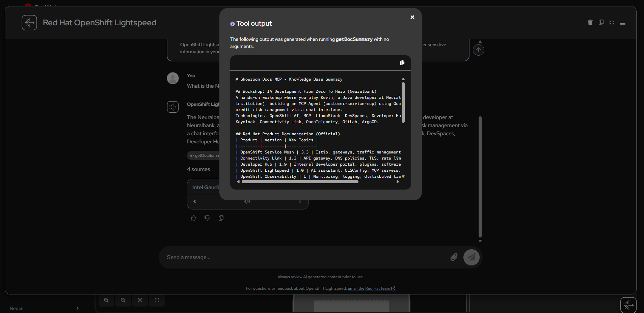Give a thumbs down to the response

pos(207,218)
